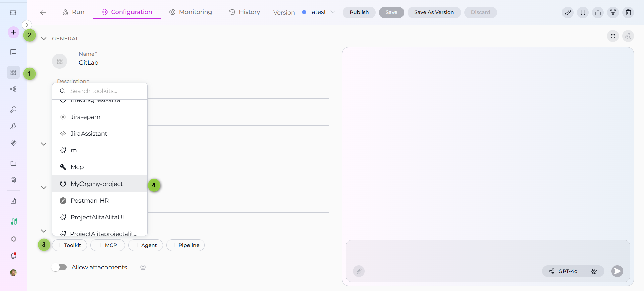
Task: Select MyOrgmy-project from the toolkit list
Action: [97, 184]
